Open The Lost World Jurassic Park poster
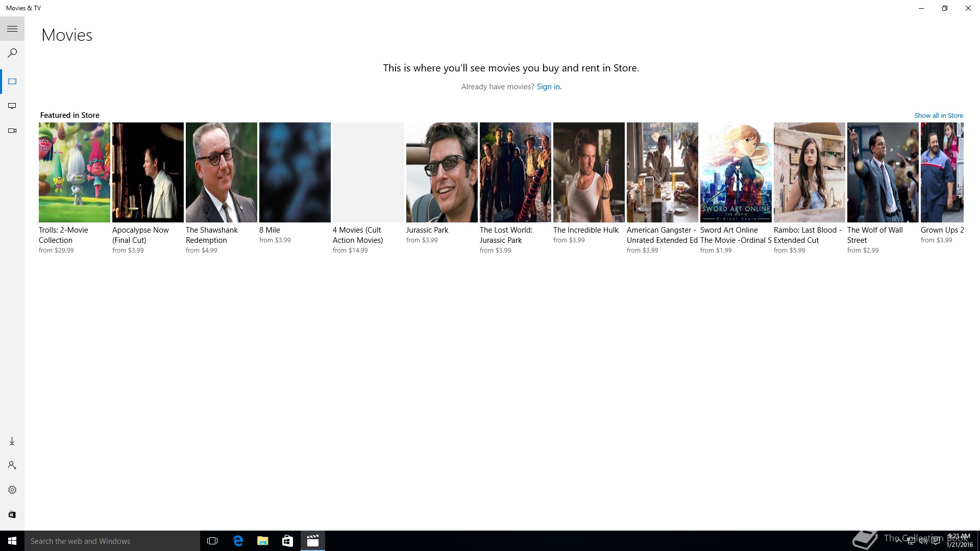This screenshot has width=980, height=551. pyautogui.click(x=516, y=172)
